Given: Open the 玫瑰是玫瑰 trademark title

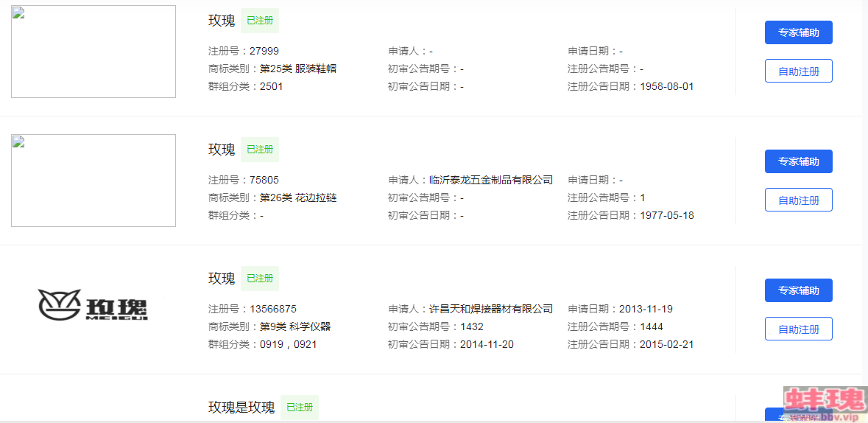Looking at the screenshot, I should tap(241, 408).
